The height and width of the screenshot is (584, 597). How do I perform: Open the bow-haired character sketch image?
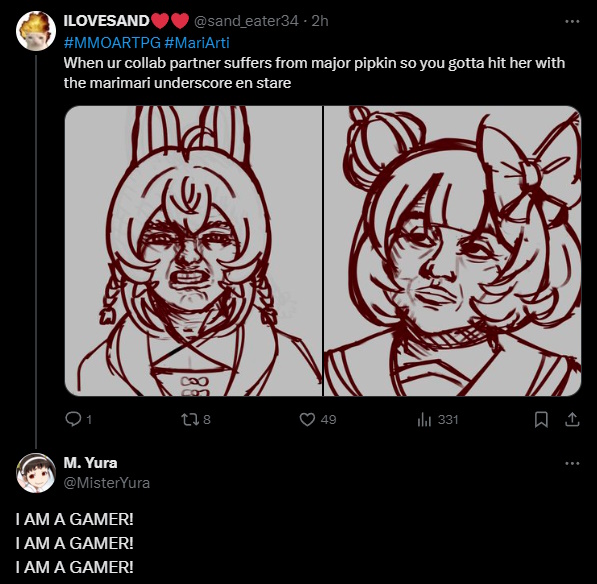coord(452,251)
